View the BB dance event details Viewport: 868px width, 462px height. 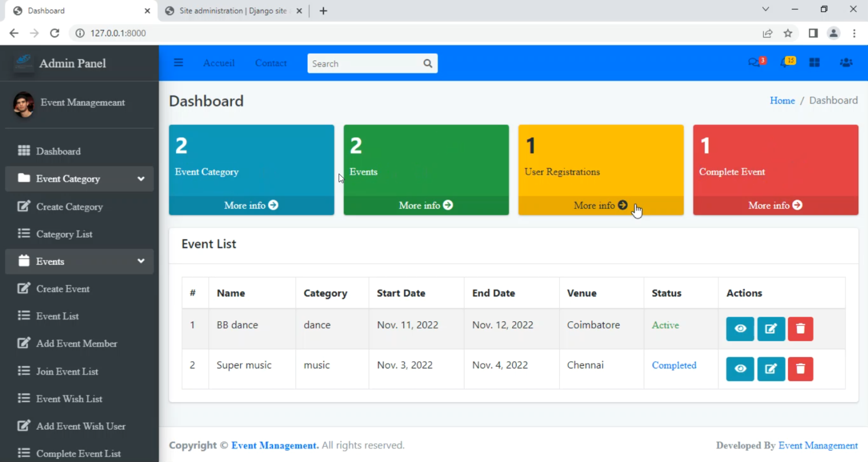coord(740,329)
